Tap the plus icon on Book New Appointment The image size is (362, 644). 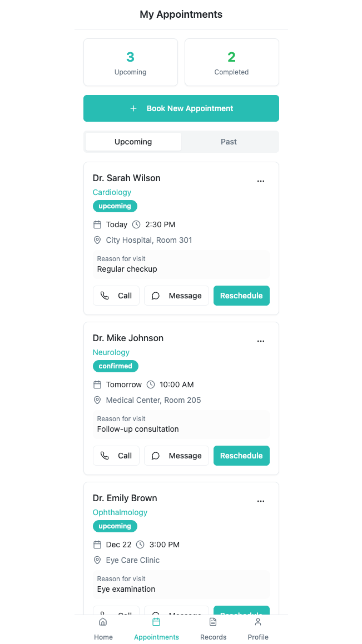click(133, 108)
